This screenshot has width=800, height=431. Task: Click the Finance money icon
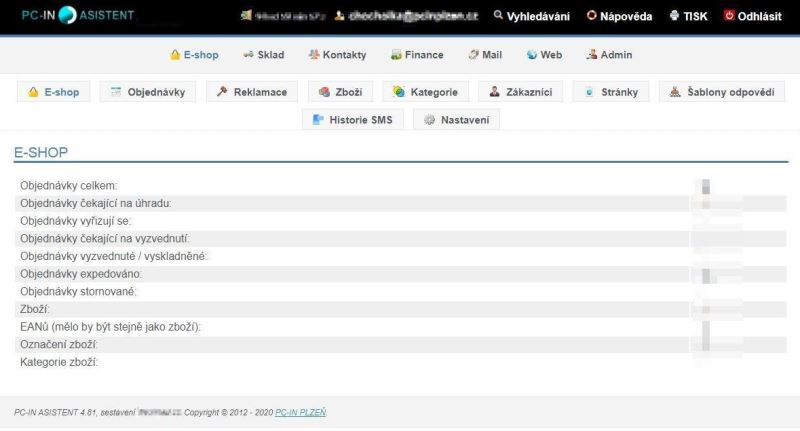(396, 55)
